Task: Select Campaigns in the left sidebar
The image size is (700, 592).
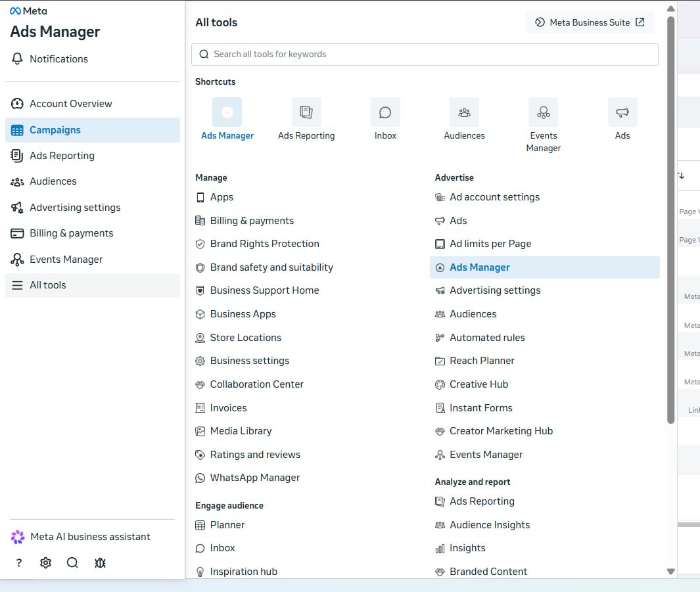Action: click(93, 130)
